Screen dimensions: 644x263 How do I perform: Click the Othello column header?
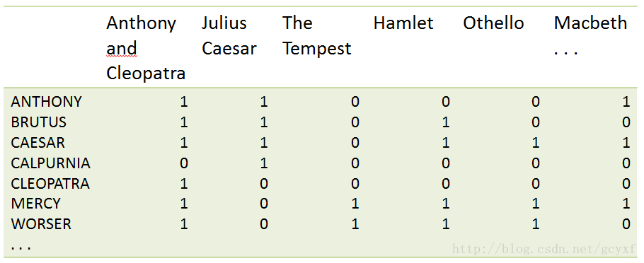pos(494,23)
